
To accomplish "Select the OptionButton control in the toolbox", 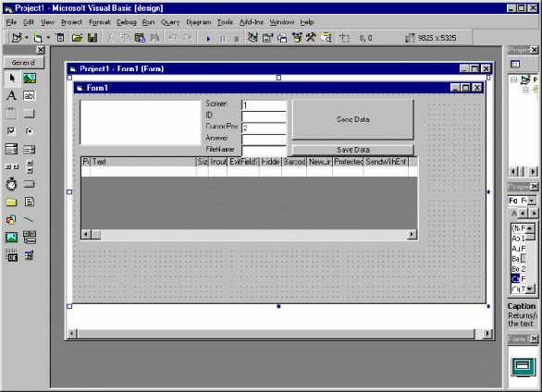I will [30, 131].
